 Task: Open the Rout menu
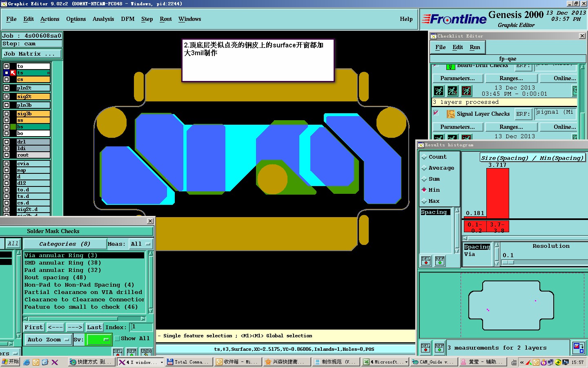point(166,19)
